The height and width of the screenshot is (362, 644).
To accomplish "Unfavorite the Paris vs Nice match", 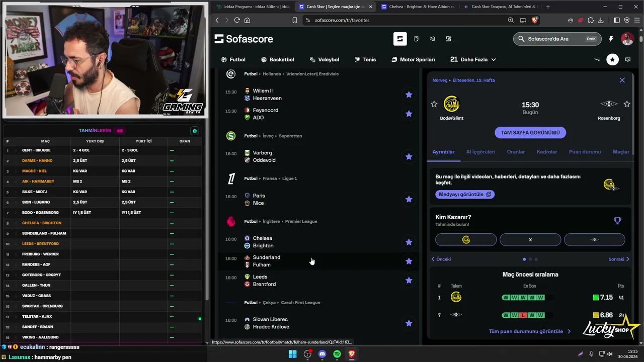I will (409, 199).
